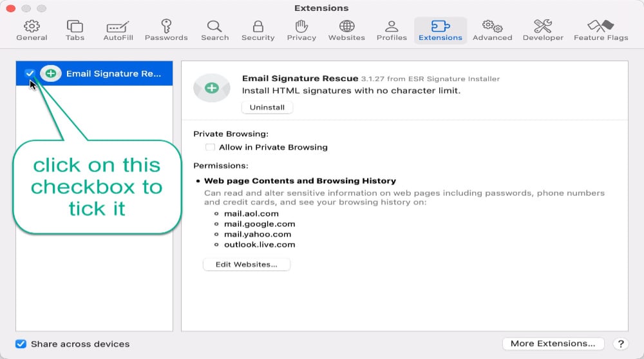The height and width of the screenshot is (359, 644).
Task: Open the Tabs preferences icon
Action: tap(75, 26)
